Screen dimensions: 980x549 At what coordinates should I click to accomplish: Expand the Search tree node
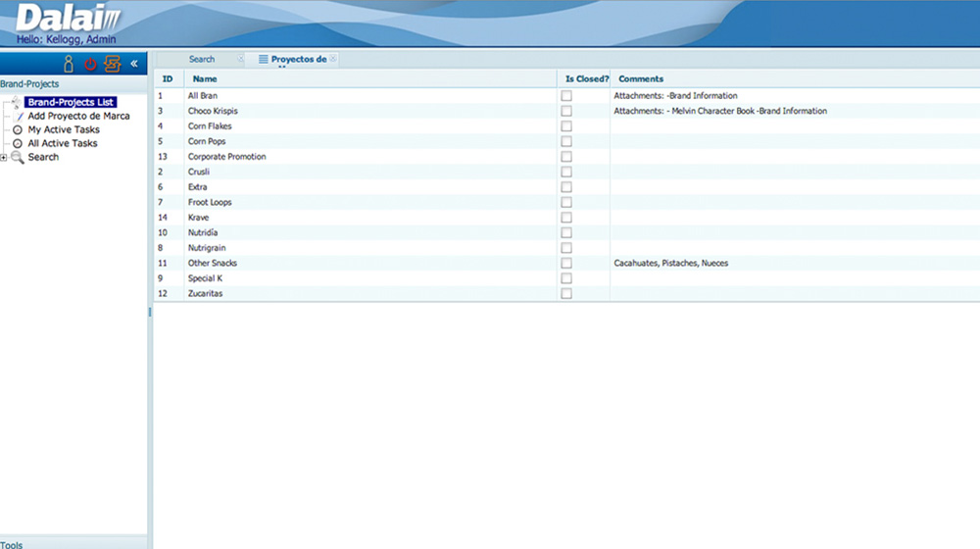[4, 157]
